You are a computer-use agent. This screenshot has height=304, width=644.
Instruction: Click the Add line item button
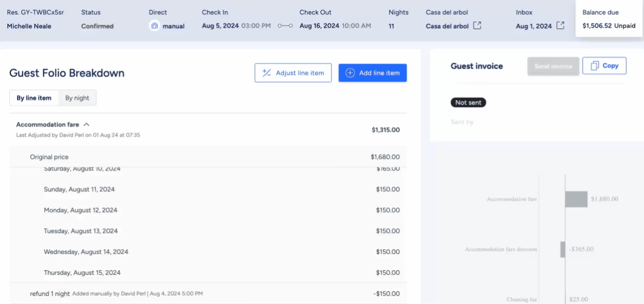coord(373,73)
